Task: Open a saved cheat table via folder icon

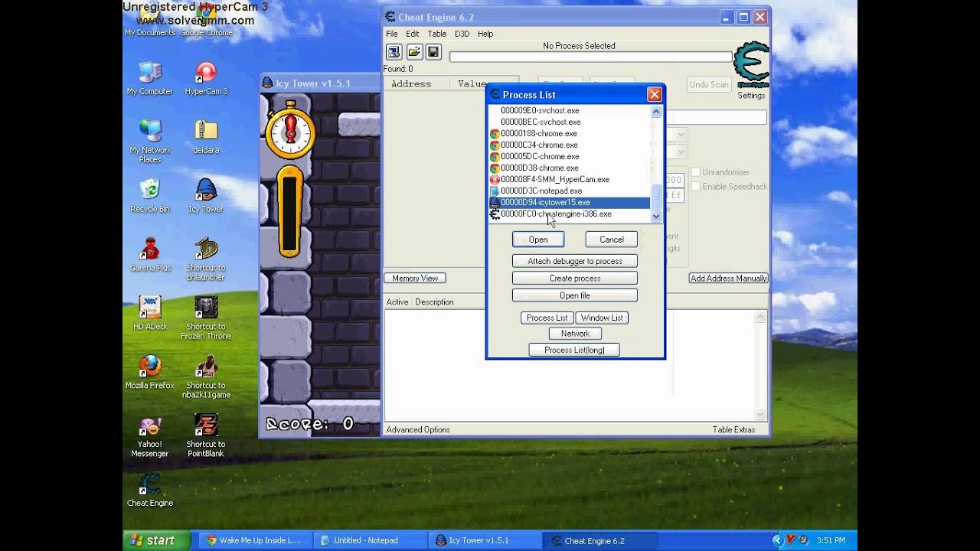Action: pos(413,52)
